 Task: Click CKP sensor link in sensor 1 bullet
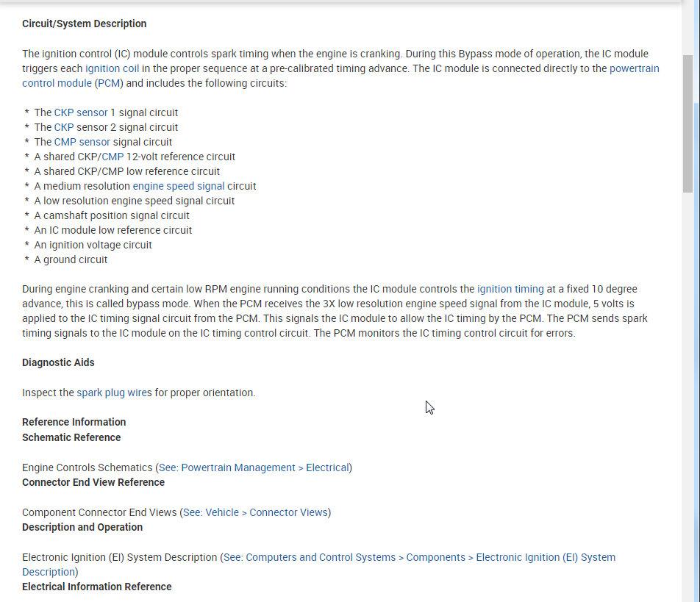pos(81,112)
